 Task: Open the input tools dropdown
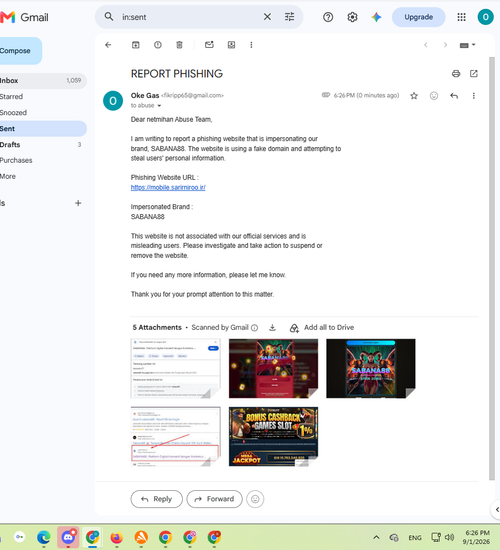(467, 45)
